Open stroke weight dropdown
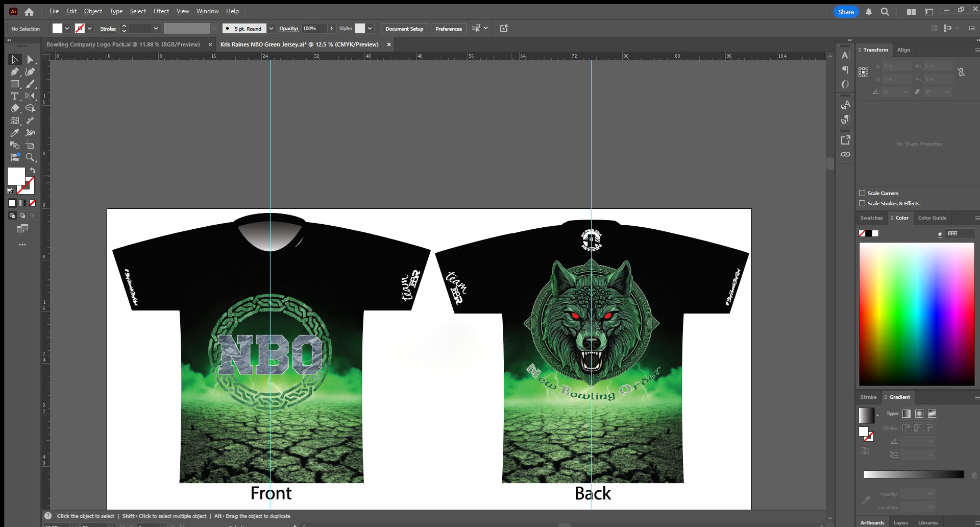This screenshot has width=980, height=527. click(x=156, y=29)
